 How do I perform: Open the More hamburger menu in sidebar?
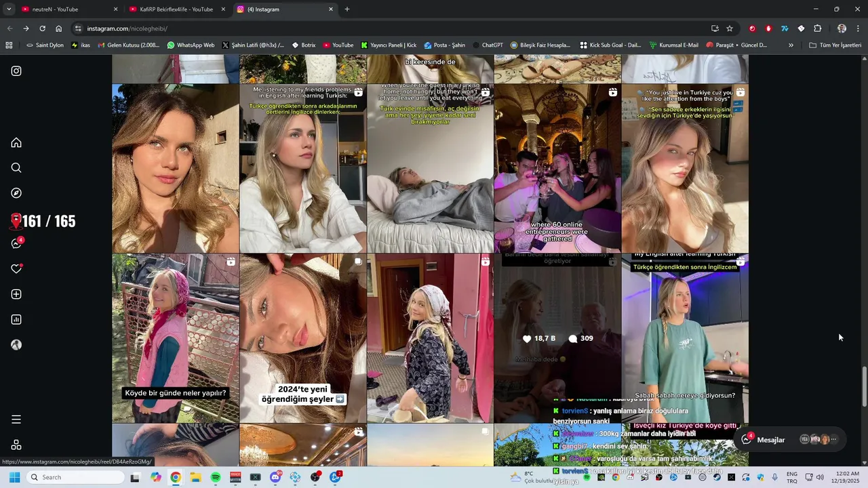tap(16, 420)
